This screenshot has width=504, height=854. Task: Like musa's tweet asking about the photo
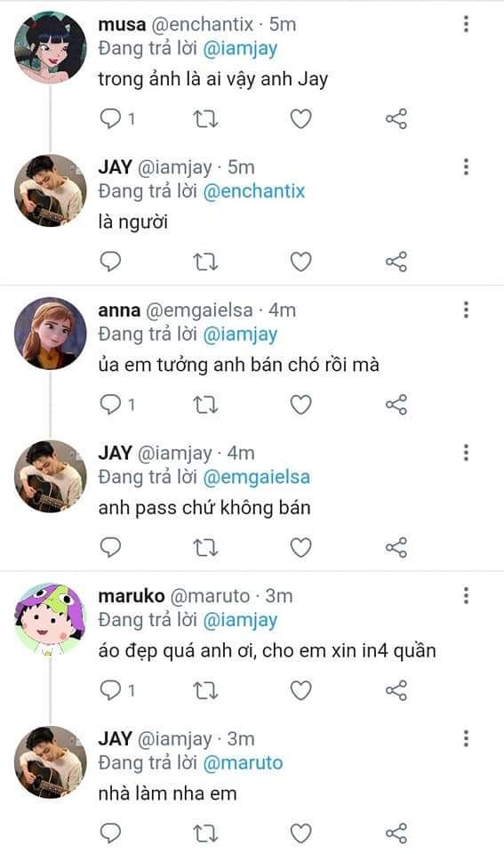(x=300, y=118)
